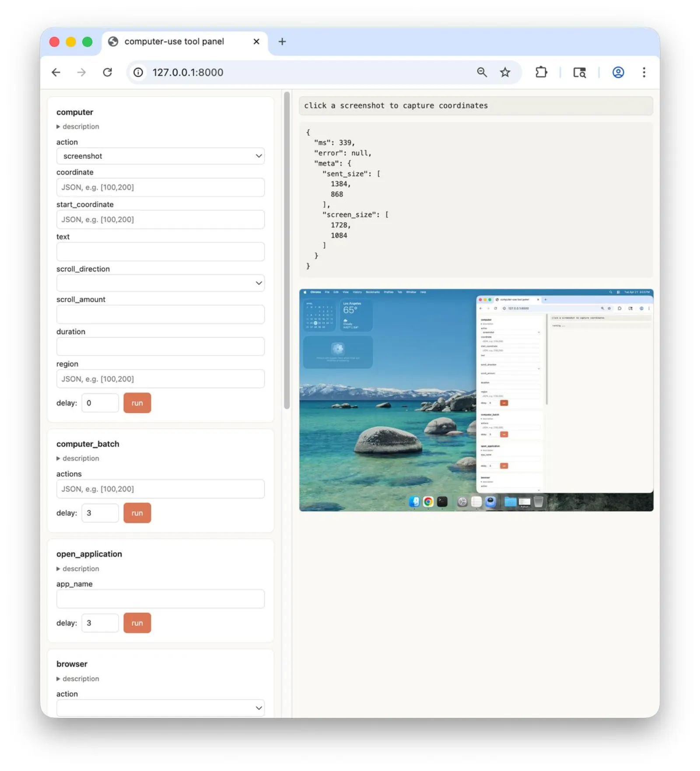Expand the computer_batch description
The height and width of the screenshot is (771, 700).
coord(78,458)
